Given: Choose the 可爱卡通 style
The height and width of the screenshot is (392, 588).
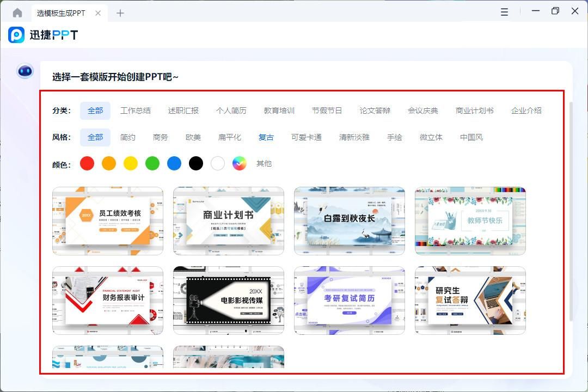Looking at the screenshot, I should tap(307, 137).
